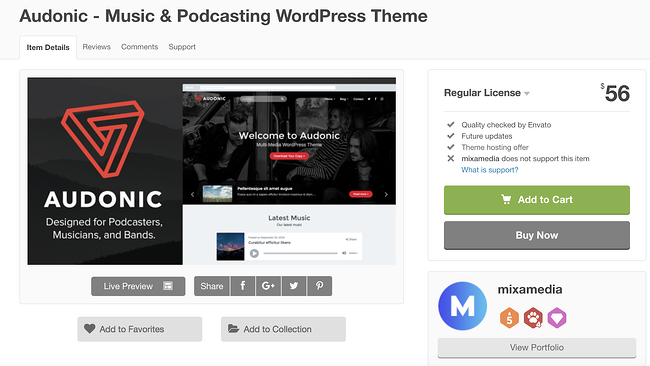Click the purple diamond badge

click(557, 318)
